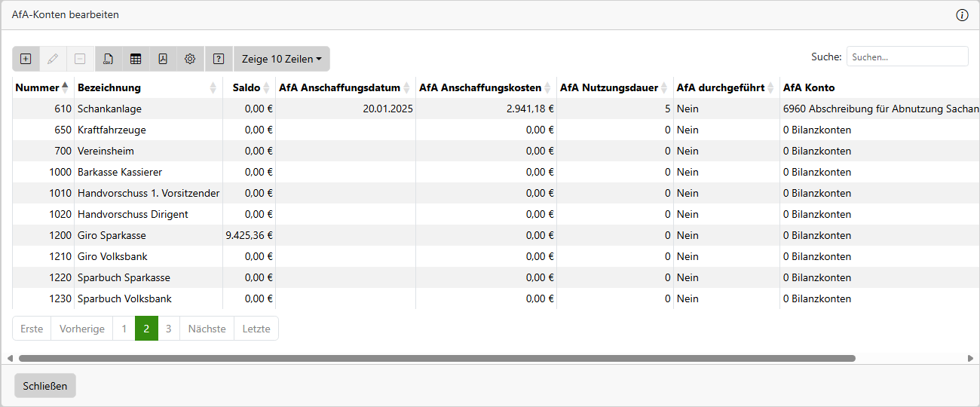Click the pencil edit icon
The height and width of the screenshot is (407, 980).
(53, 59)
